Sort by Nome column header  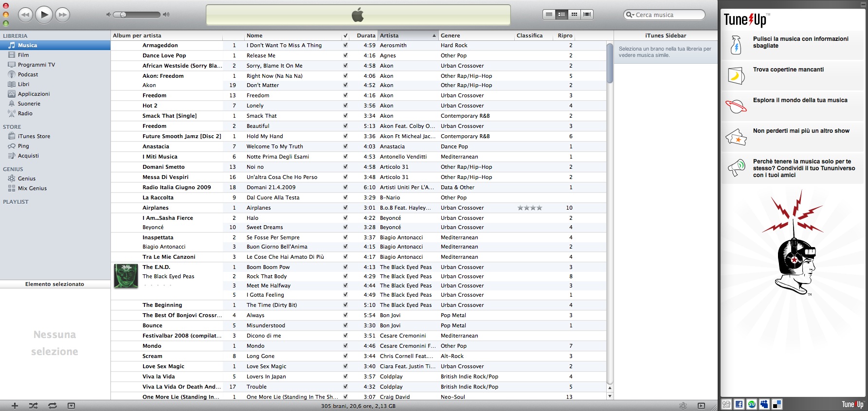(x=292, y=36)
